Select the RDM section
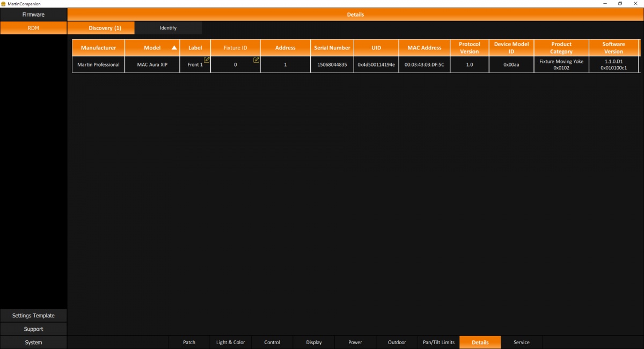Screen dimensions: 644x349 point(33,28)
